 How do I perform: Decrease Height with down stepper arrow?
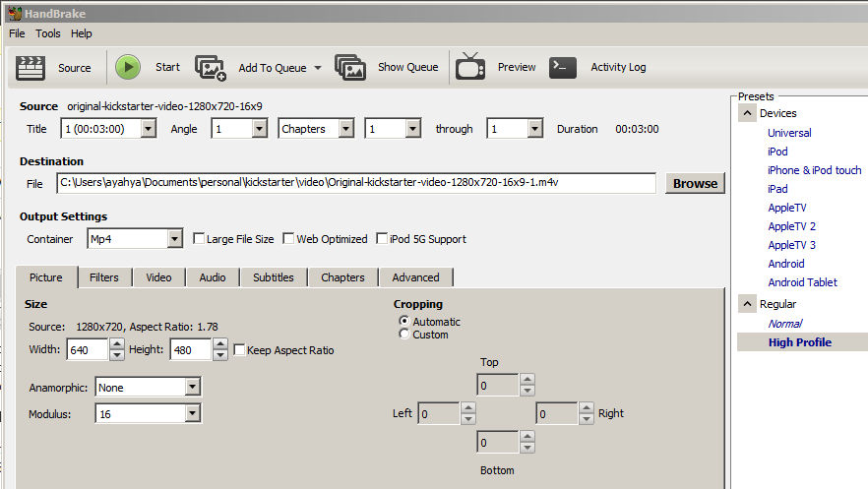[220, 355]
